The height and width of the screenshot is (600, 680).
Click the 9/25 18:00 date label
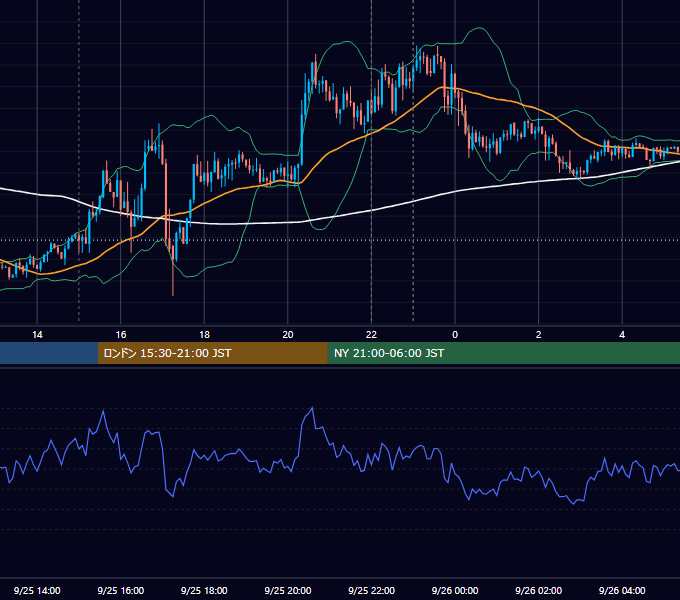tap(204, 590)
